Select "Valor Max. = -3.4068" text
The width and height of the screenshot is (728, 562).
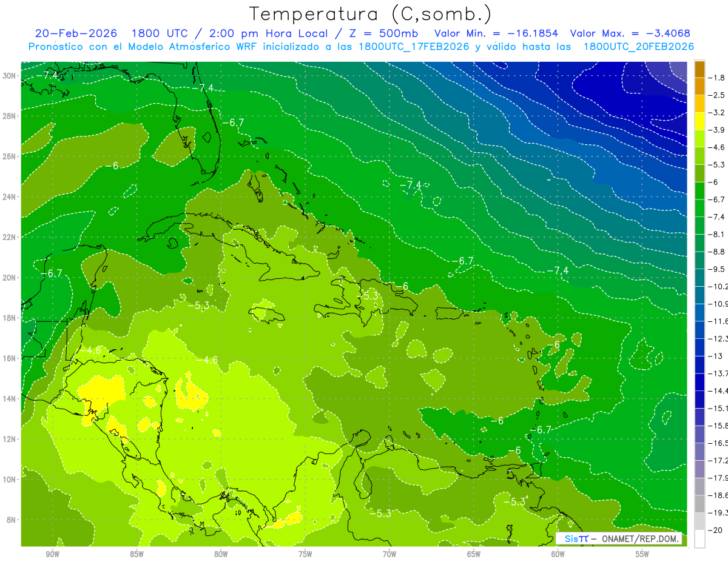630,33
